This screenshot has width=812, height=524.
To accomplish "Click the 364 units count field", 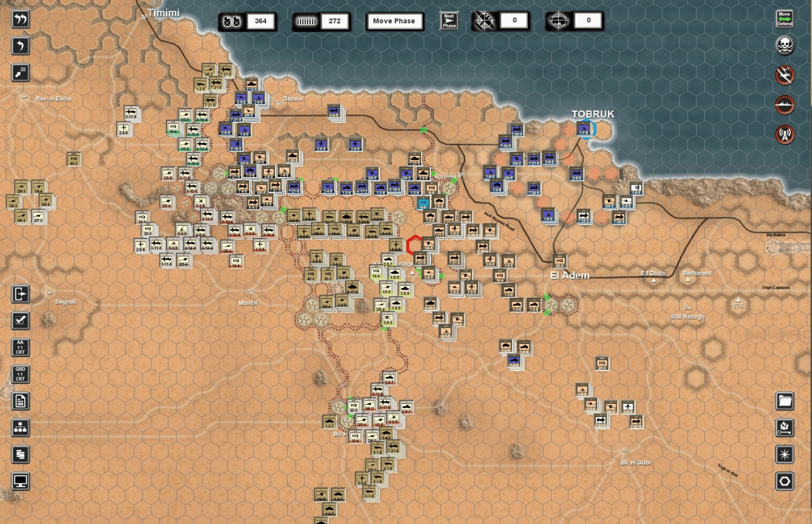I will (261, 21).
